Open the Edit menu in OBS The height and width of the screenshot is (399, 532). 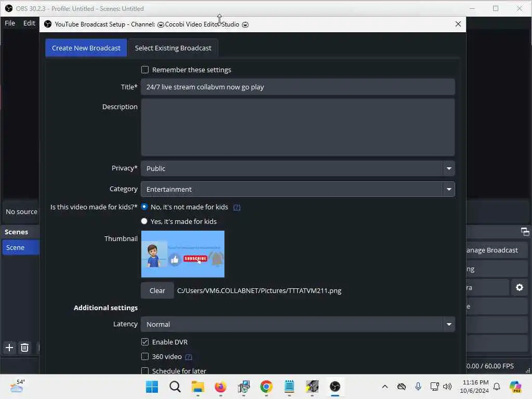click(29, 23)
